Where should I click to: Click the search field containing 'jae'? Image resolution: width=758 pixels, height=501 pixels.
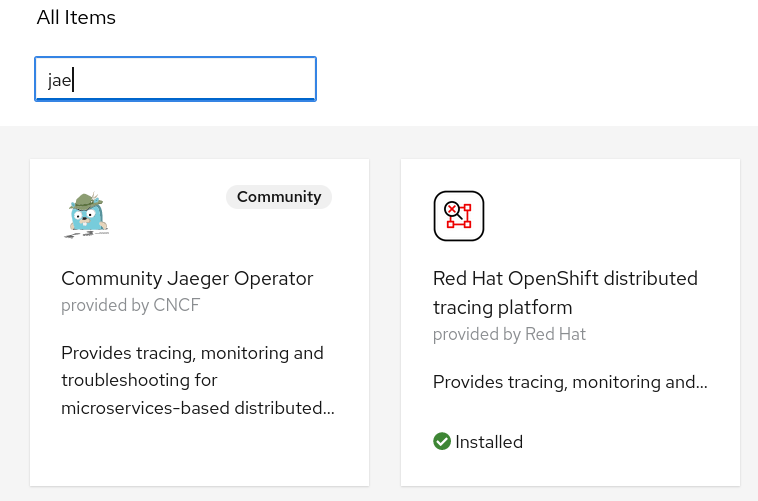pos(175,79)
